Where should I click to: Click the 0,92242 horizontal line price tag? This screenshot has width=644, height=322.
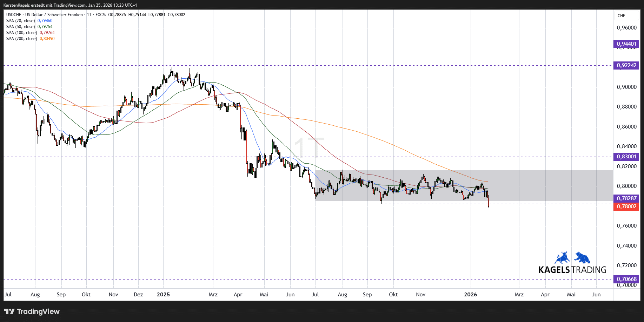tap(626, 65)
